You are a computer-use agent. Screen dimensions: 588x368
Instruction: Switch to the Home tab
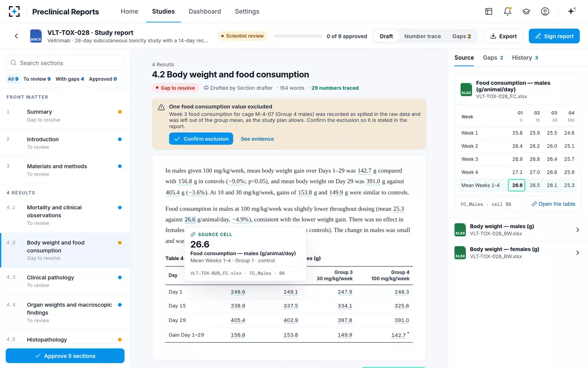pyautogui.click(x=129, y=11)
